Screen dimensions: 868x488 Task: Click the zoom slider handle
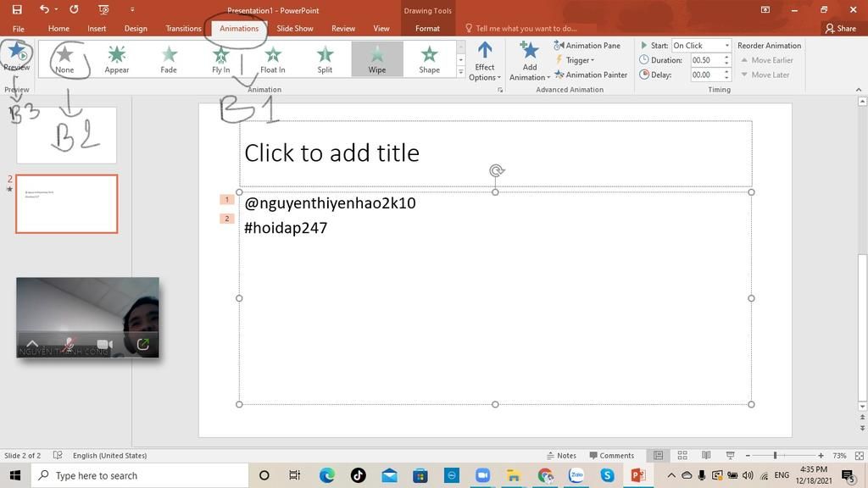[775, 455]
